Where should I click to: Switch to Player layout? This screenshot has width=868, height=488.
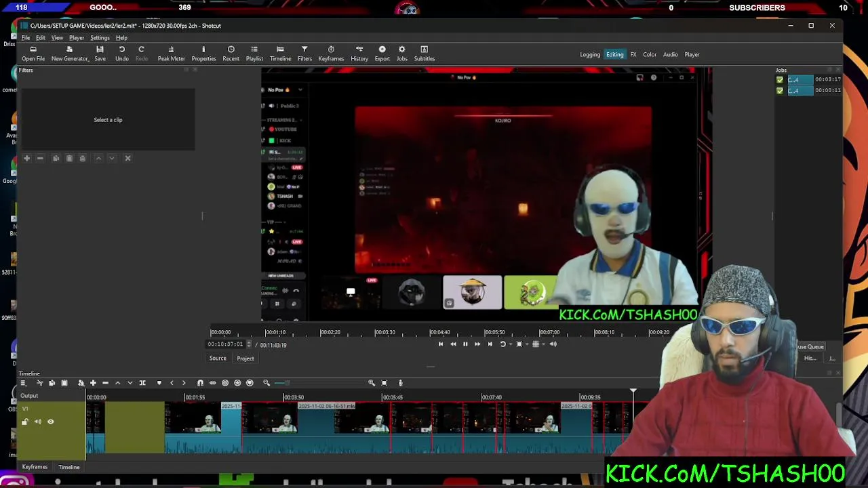tap(692, 55)
